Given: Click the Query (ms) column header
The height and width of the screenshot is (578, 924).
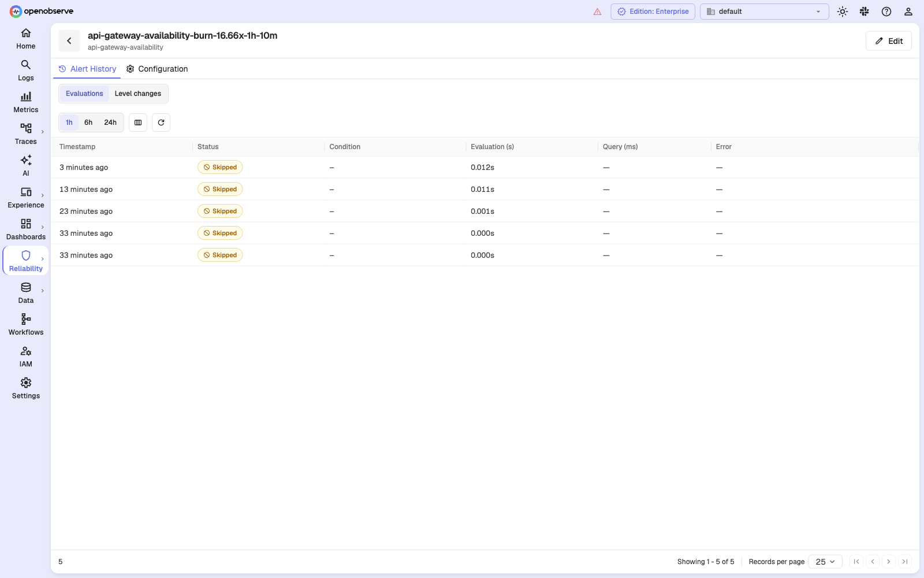Looking at the screenshot, I should (620, 147).
